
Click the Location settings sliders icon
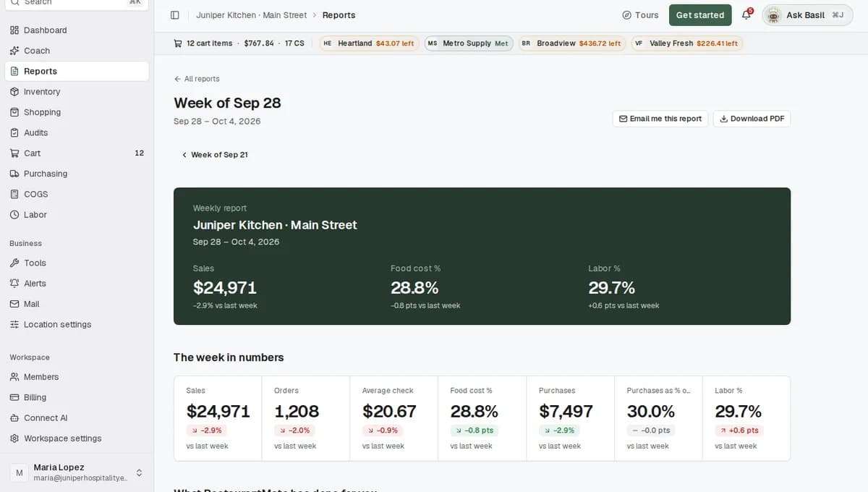(14, 324)
